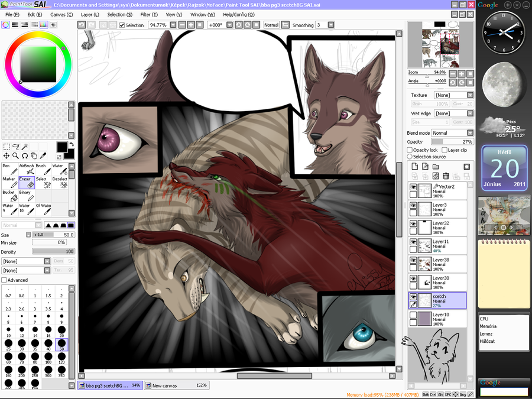This screenshot has width=532, height=399.
Task: Check the Advanced brush settings checkbox
Action: point(4,280)
